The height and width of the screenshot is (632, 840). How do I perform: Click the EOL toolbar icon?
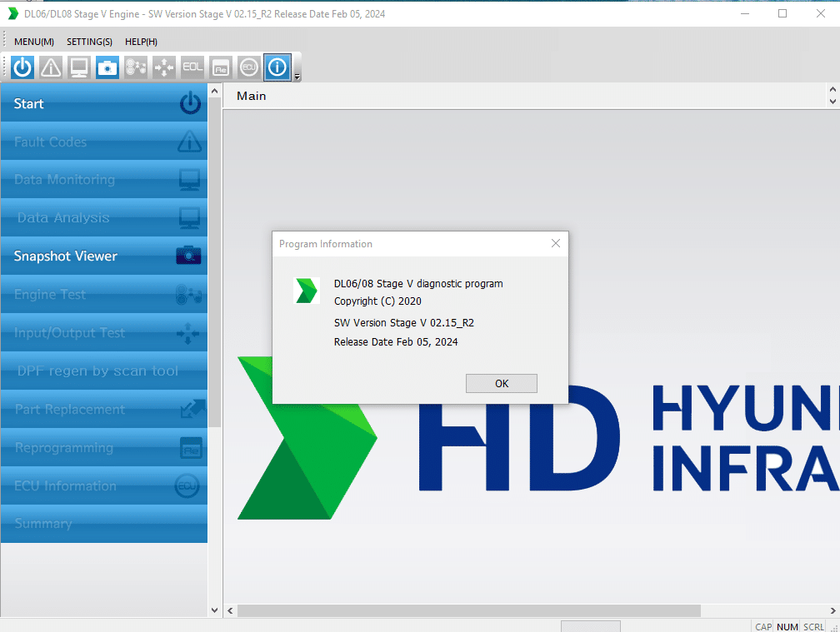[192, 67]
